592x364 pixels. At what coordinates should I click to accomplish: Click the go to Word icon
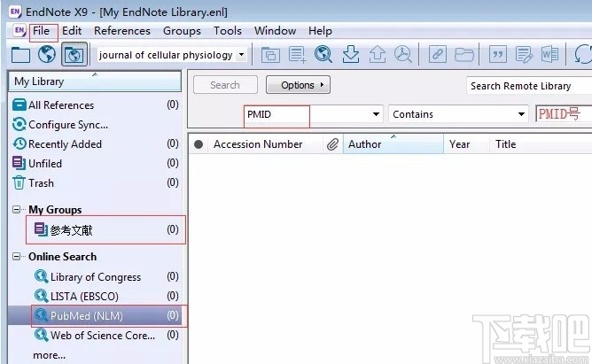coord(549,55)
